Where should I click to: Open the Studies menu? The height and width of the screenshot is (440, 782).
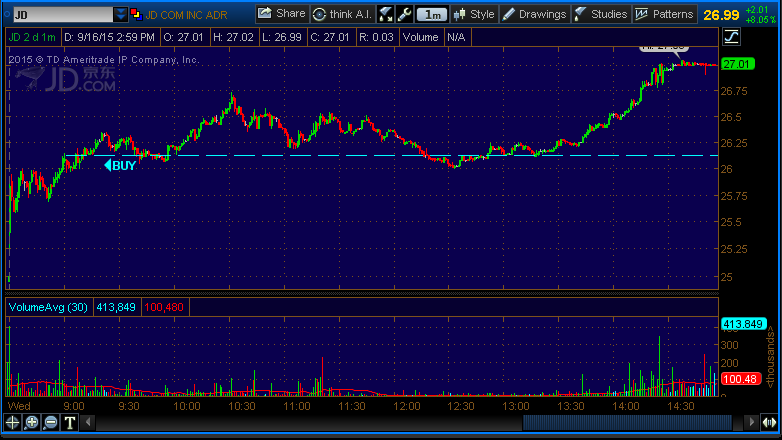pos(601,15)
